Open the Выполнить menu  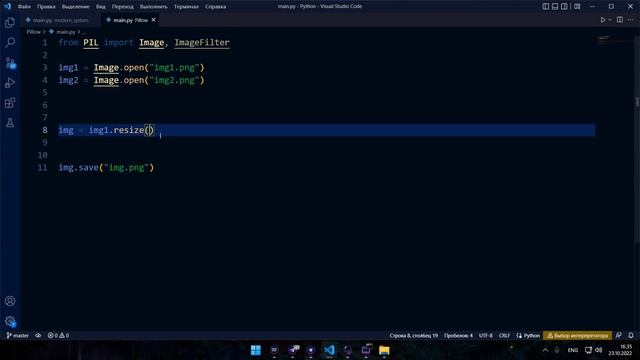coord(153,7)
